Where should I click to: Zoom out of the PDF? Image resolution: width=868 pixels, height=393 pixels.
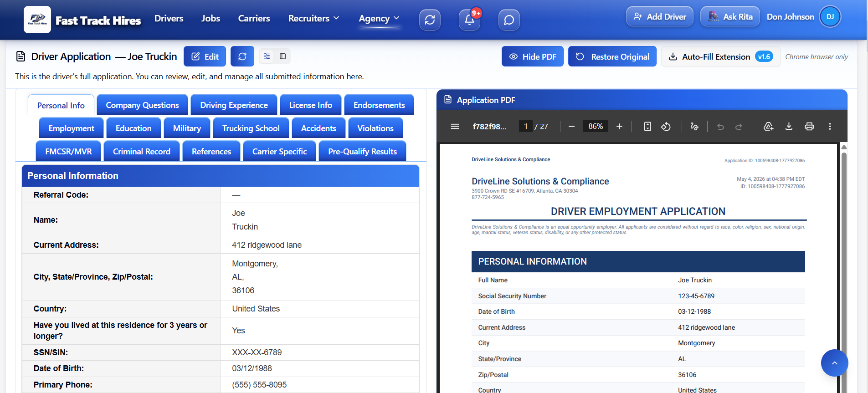click(x=571, y=126)
